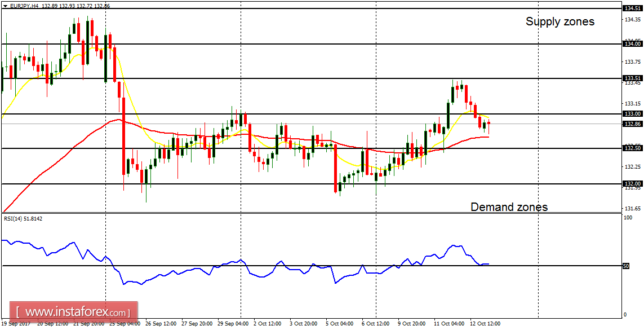Select the EURJPY.H4 symbol label
Screen dimensions: 644x330
23,5
